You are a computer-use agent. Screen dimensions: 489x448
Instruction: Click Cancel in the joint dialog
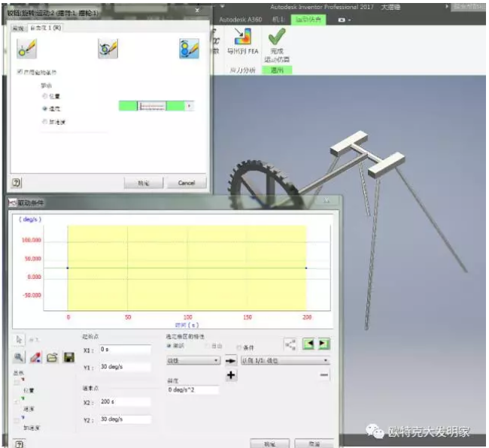click(x=187, y=183)
